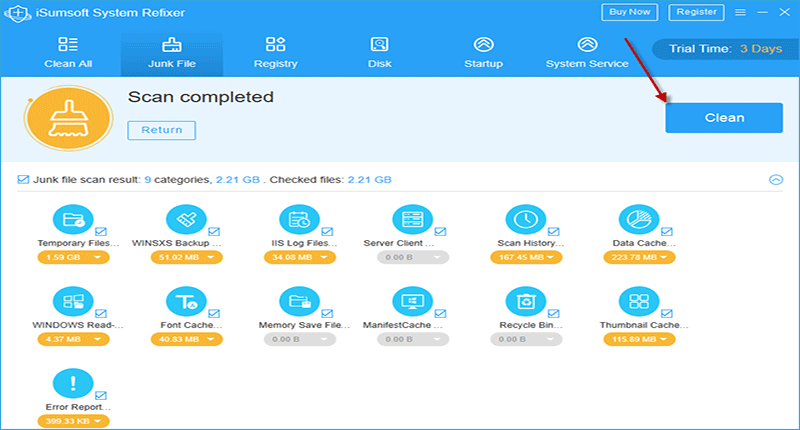
Task: Open the System Service tab
Action: coord(587,53)
